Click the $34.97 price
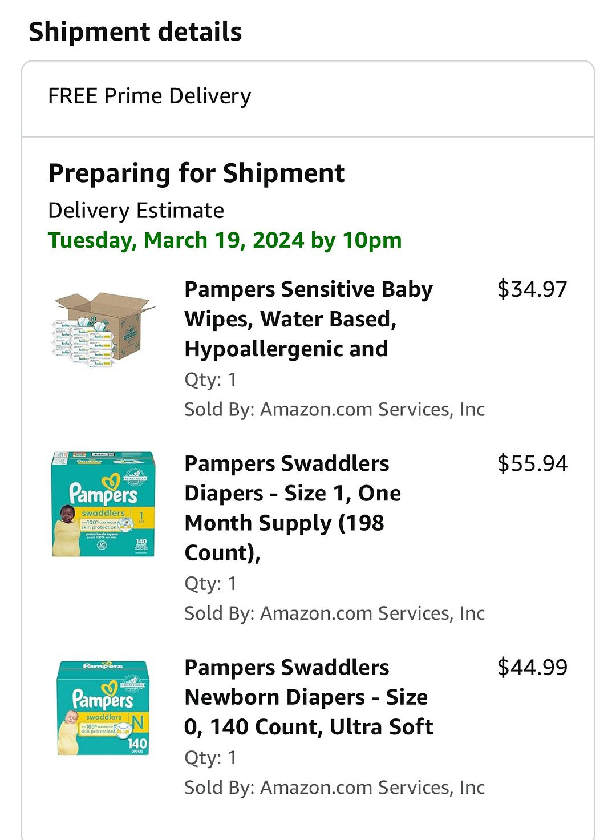Viewport: 616px width, 840px height. coord(532,289)
